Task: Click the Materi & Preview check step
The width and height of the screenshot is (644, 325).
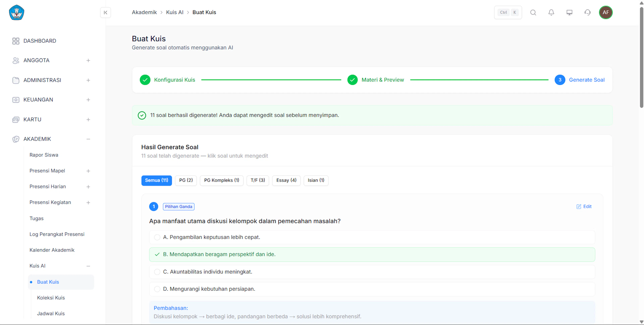Action: [x=352, y=80]
